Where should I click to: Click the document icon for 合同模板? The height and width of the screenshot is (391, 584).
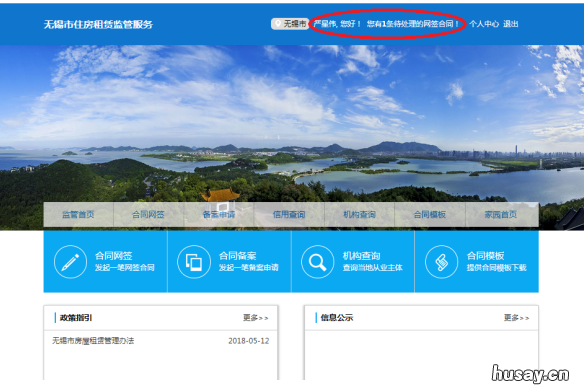click(x=441, y=262)
